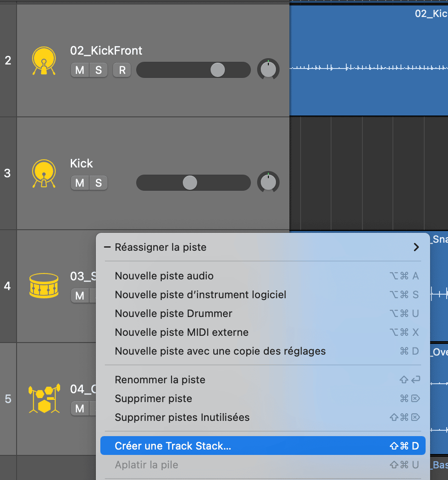The width and height of the screenshot is (448, 480).
Task: Click the 02_KickFront kick drum icon
Action: click(x=44, y=60)
